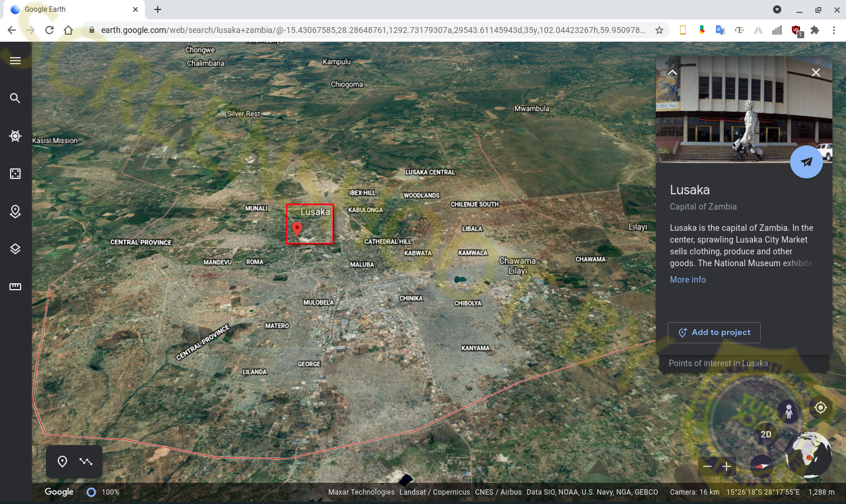This screenshot has height=504, width=846.
Task: Open the Search tool in the sidebar
Action: click(x=15, y=98)
